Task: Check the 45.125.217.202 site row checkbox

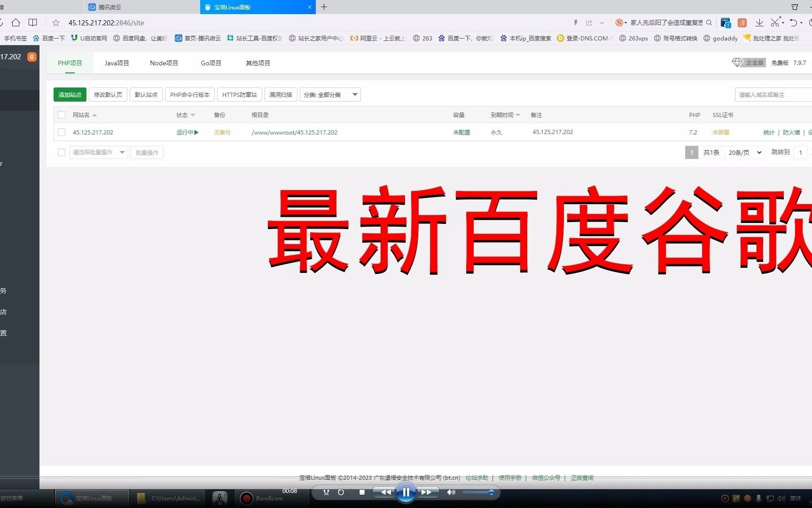Action: click(62, 132)
